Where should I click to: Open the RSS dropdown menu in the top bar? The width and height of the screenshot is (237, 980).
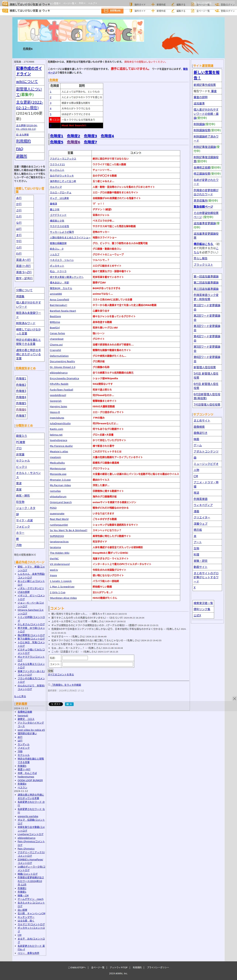pyautogui.click(x=82, y=3)
